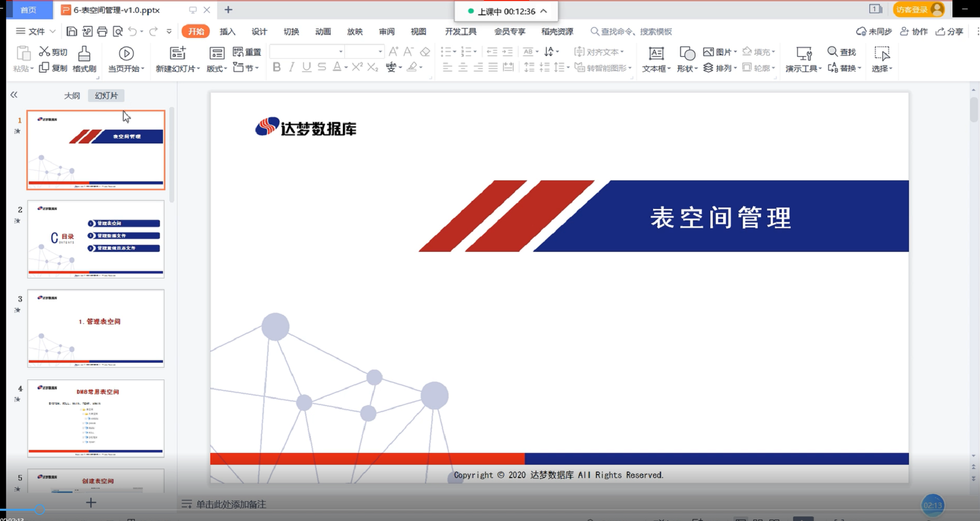Screen dimensions: 980x521
Task: Click the Cut (剪切) scissors icon
Action: tap(44, 52)
